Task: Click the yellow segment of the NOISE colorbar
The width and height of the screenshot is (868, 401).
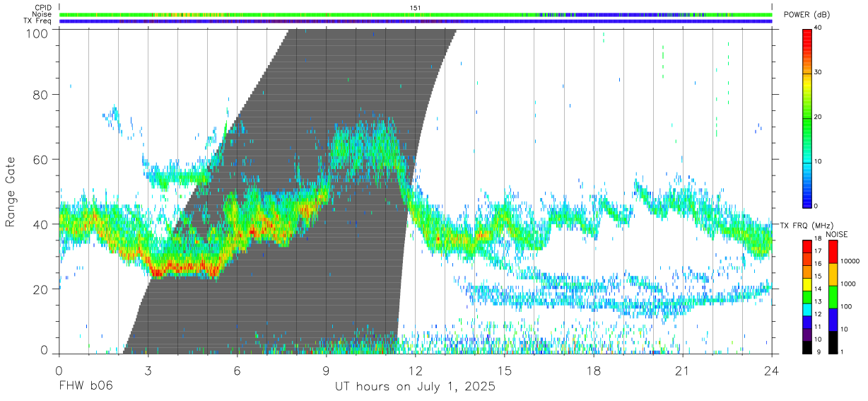Action: pyautogui.click(x=833, y=274)
